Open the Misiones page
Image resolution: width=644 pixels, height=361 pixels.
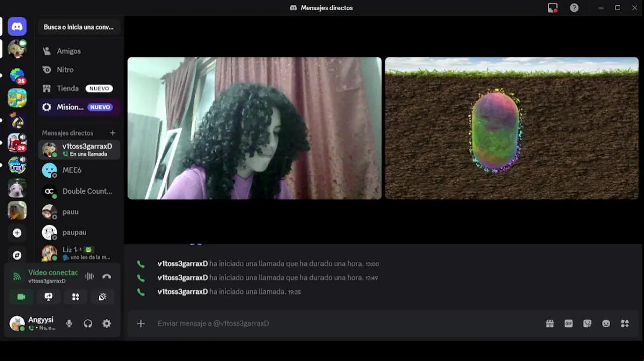pyautogui.click(x=79, y=107)
